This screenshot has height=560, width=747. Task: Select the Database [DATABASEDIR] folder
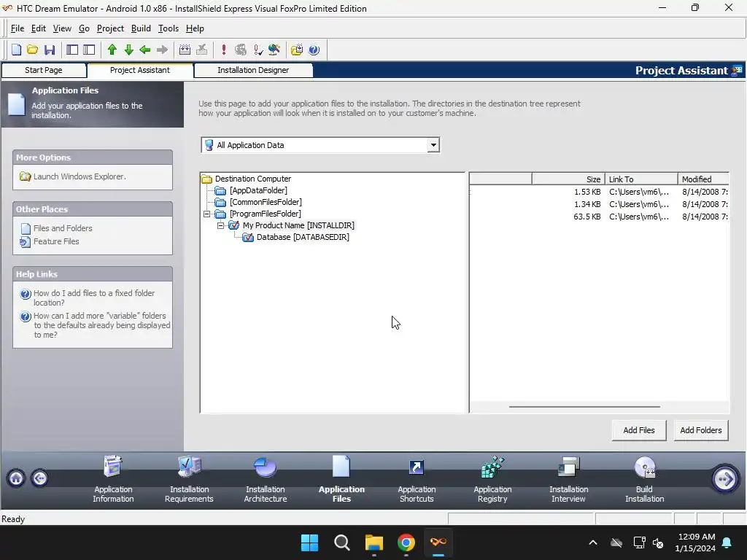pos(303,237)
